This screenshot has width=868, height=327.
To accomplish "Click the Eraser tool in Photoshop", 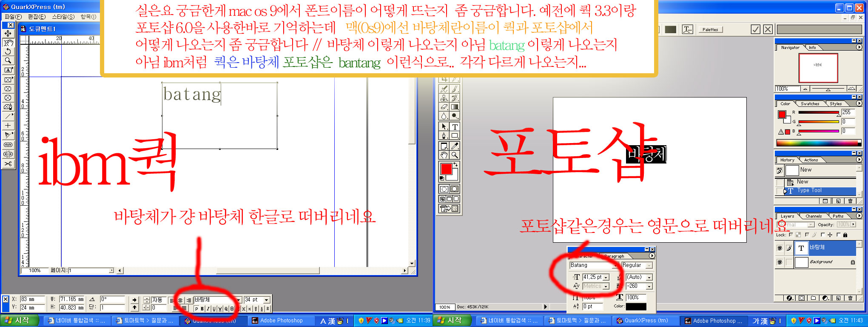I will click(444, 107).
